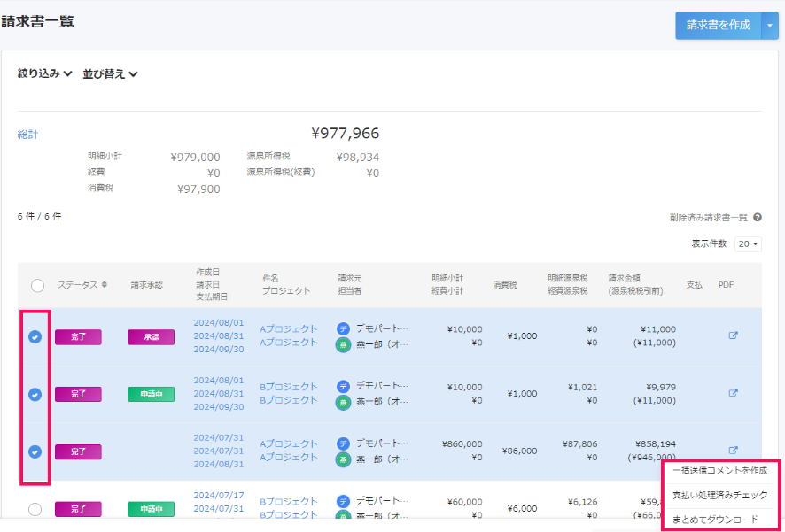
Task: Open the 表示件数 20 dropdown
Action: [x=748, y=244]
